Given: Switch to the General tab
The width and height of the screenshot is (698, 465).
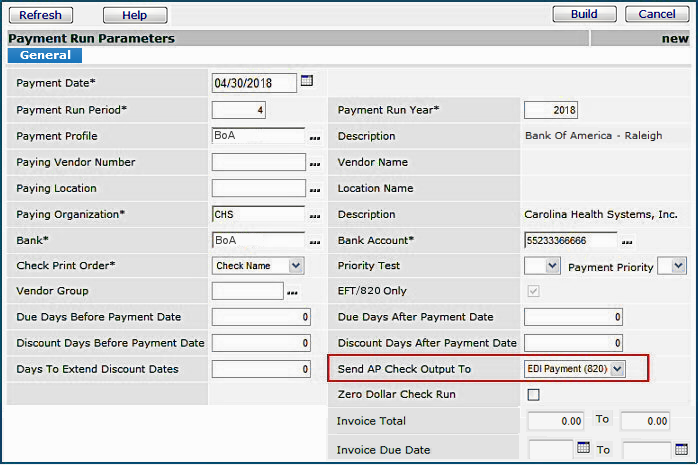Looking at the screenshot, I should [44, 55].
